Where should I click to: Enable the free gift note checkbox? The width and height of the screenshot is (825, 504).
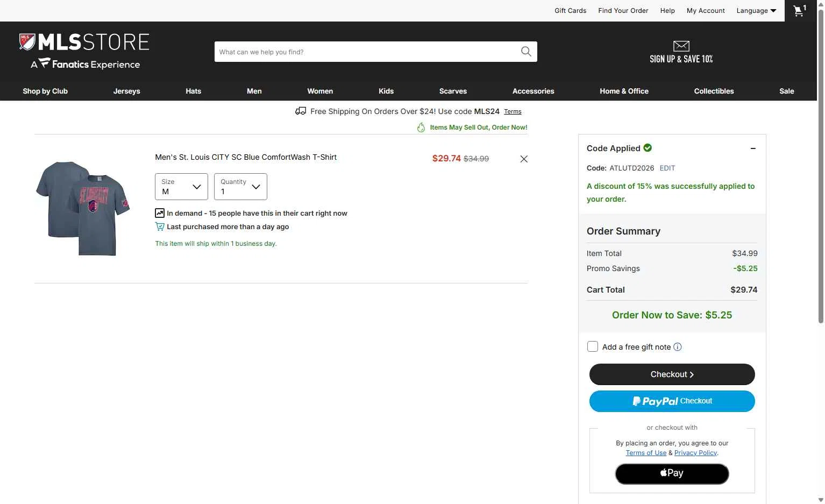click(593, 346)
